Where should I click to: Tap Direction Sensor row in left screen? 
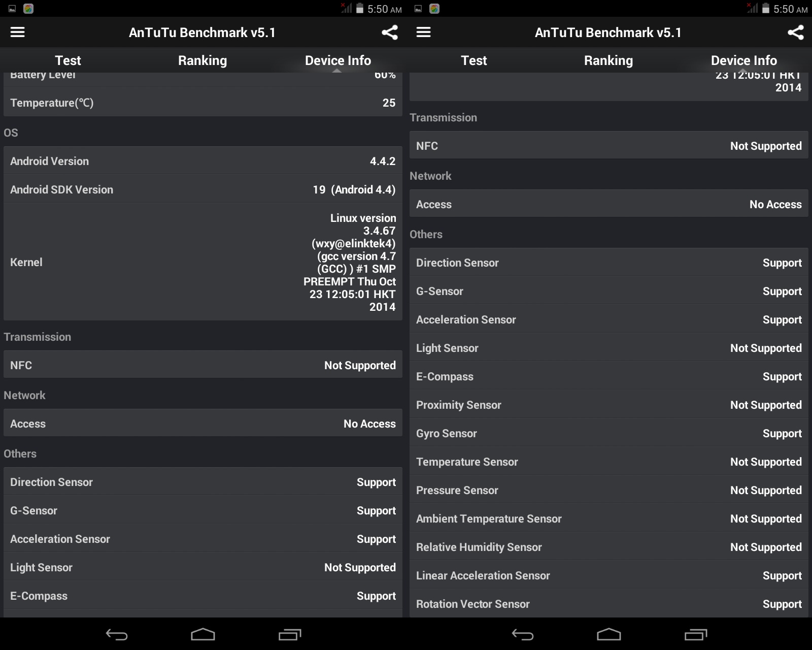point(203,482)
